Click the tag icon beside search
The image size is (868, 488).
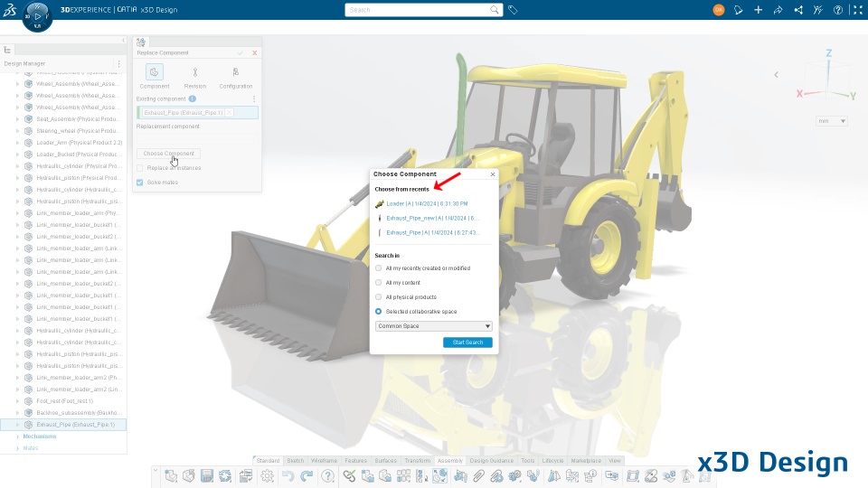click(513, 10)
